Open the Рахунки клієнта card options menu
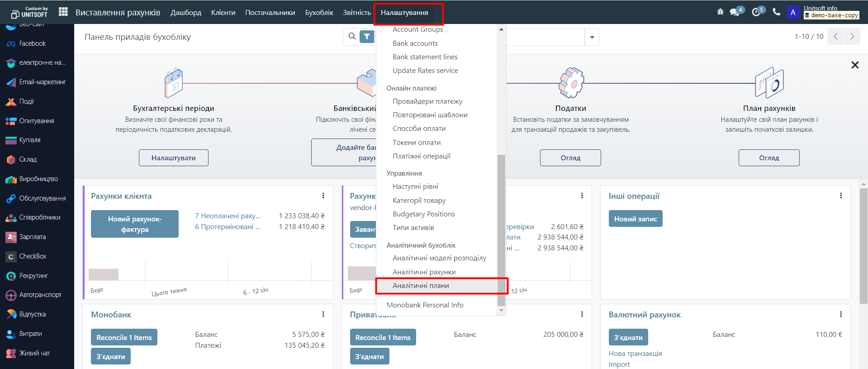 pyautogui.click(x=323, y=196)
